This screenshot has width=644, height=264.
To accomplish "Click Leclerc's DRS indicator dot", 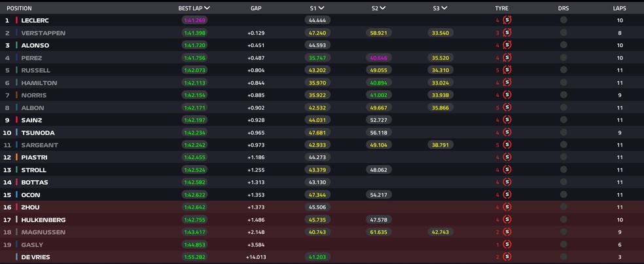I will 563,20.
